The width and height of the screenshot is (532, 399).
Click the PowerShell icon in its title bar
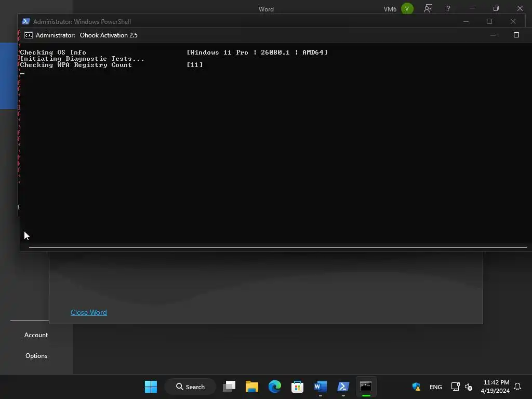[x=26, y=21]
